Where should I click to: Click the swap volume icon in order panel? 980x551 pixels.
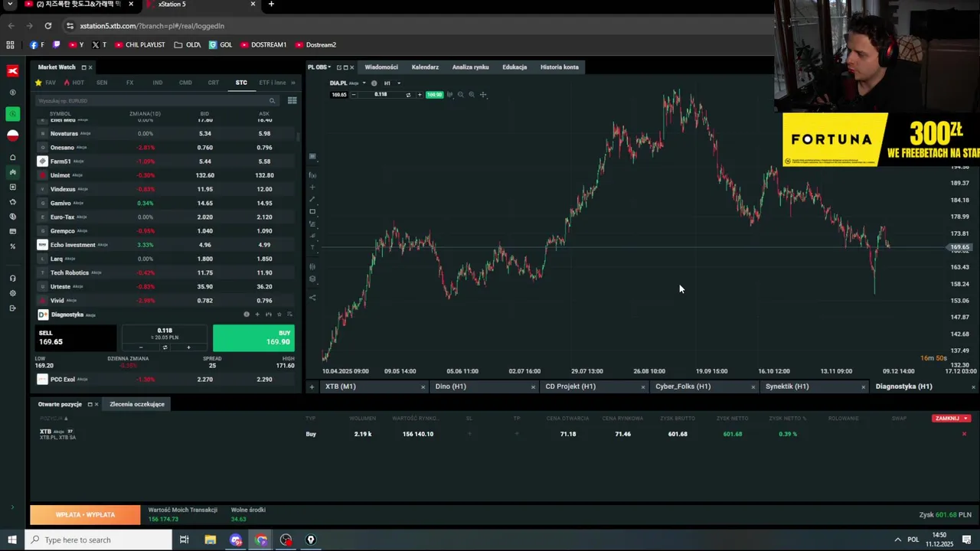point(165,347)
